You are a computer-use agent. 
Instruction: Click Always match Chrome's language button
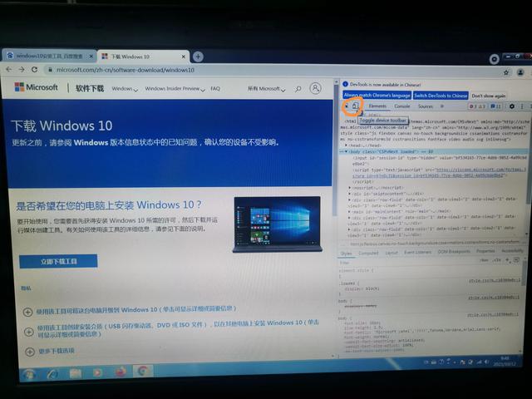[377, 96]
